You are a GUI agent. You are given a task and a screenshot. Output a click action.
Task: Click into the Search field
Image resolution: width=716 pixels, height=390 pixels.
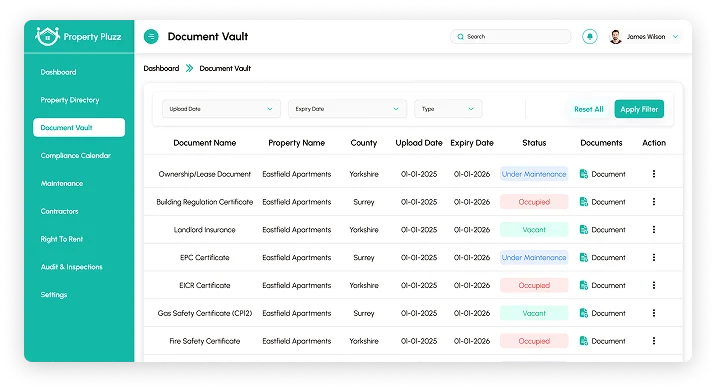[511, 37]
